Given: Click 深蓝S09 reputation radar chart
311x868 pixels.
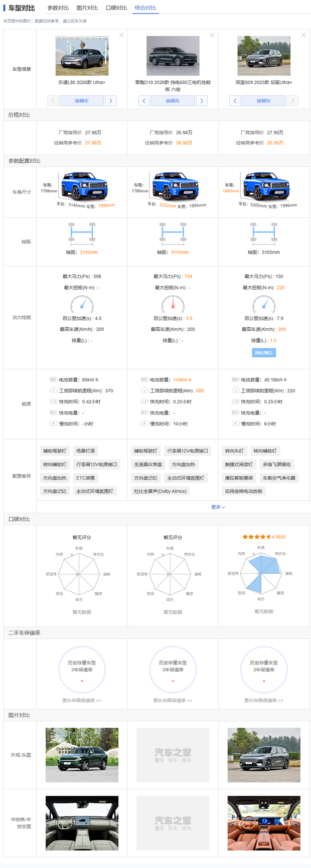Looking at the screenshot, I should pos(261,573).
